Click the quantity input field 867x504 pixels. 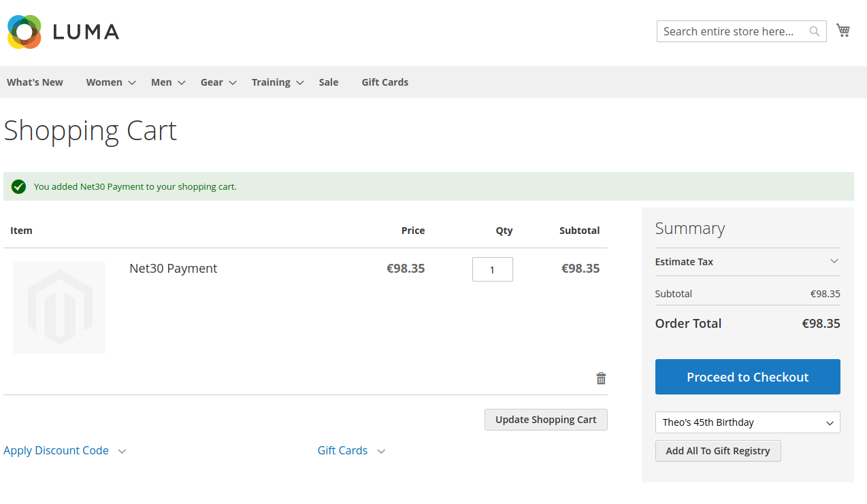coord(493,269)
